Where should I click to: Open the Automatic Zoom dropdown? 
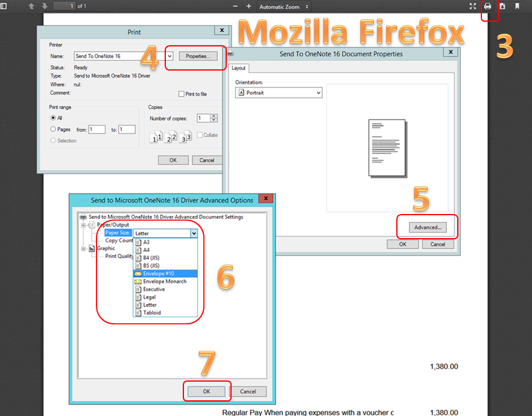[x=283, y=7]
